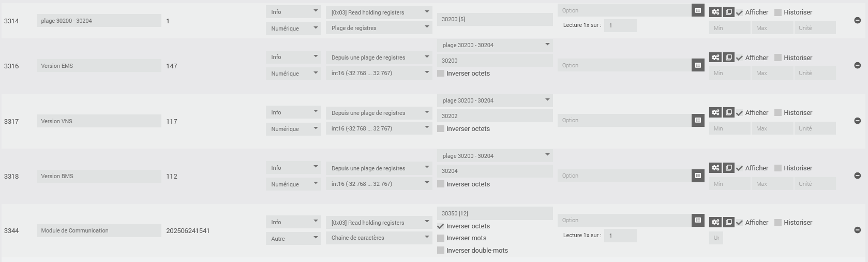Check Inverser octets for Version BMS
Image resolution: width=868 pixels, height=262 pixels.
click(x=441, y=184)
